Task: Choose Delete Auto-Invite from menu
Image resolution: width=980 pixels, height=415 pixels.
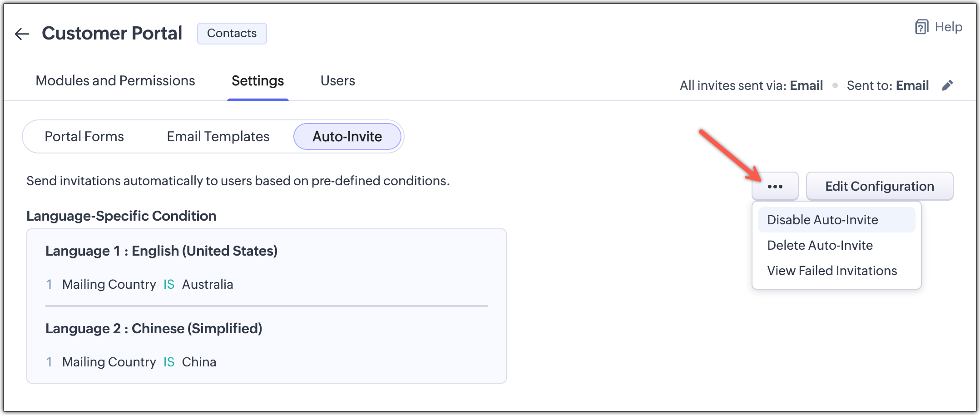Action: pos(820,245)
